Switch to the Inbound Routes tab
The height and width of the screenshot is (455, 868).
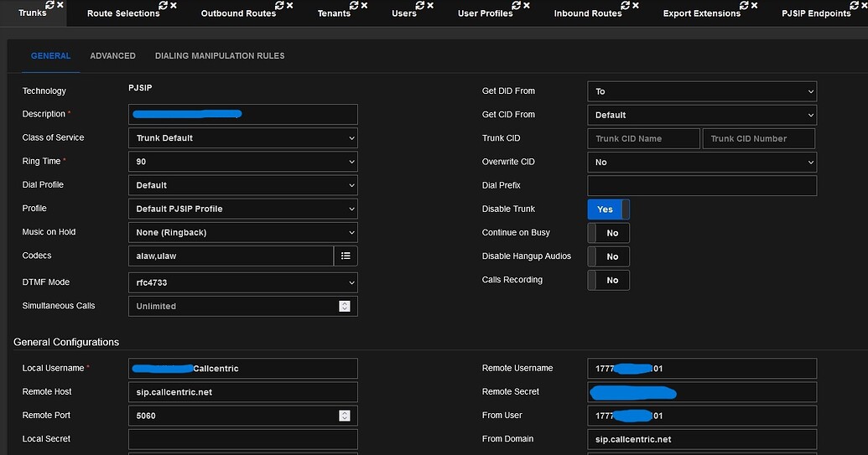(x=588, y=13)
